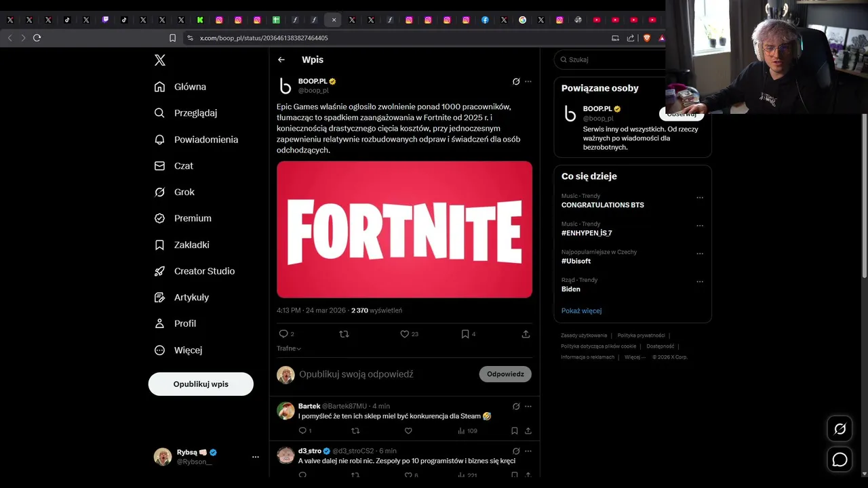Open Brave shields icon in address bar

click(646, 38)
